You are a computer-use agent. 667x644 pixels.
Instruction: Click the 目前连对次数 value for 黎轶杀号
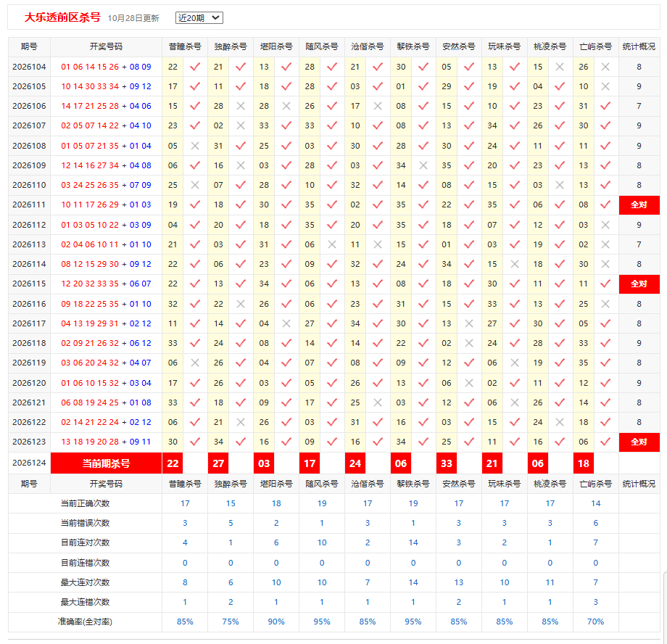pyautogui.click(x=413, y=542)
